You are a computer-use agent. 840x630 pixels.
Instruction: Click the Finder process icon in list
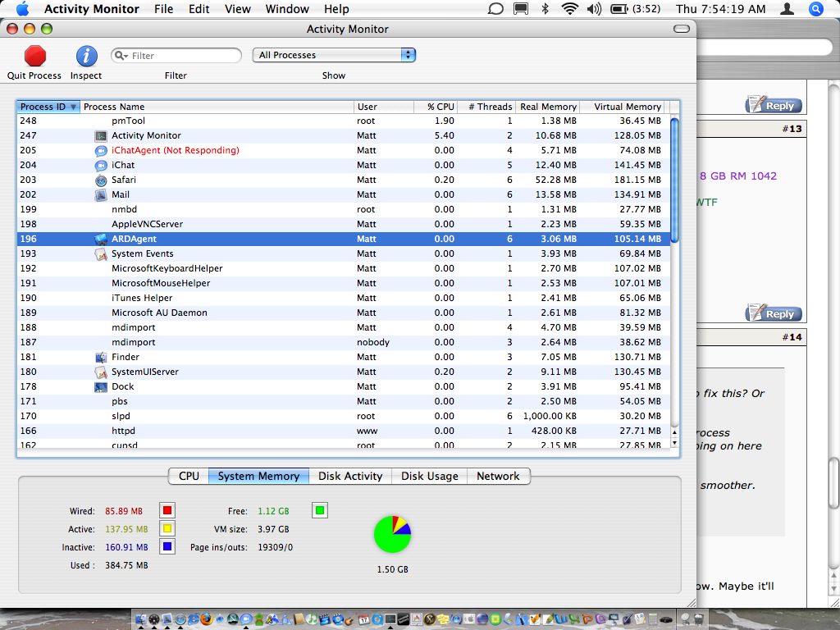(101, 358)
